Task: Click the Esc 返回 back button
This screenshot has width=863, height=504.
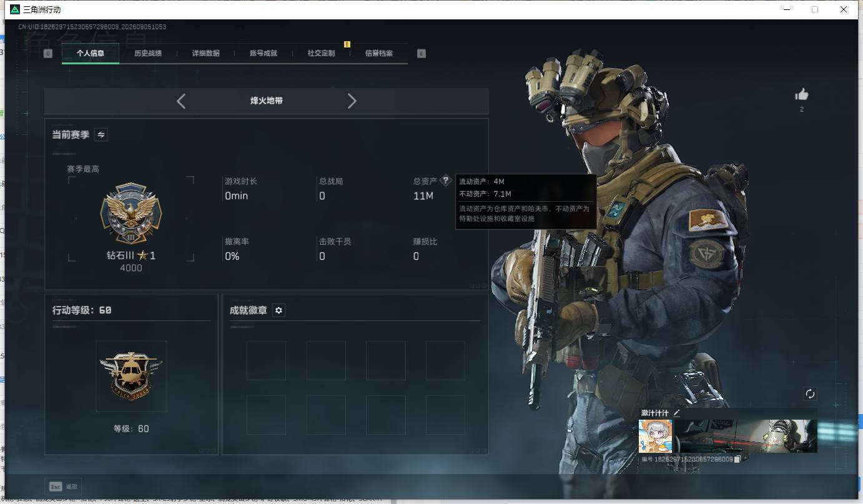Action: coord(63,487)
